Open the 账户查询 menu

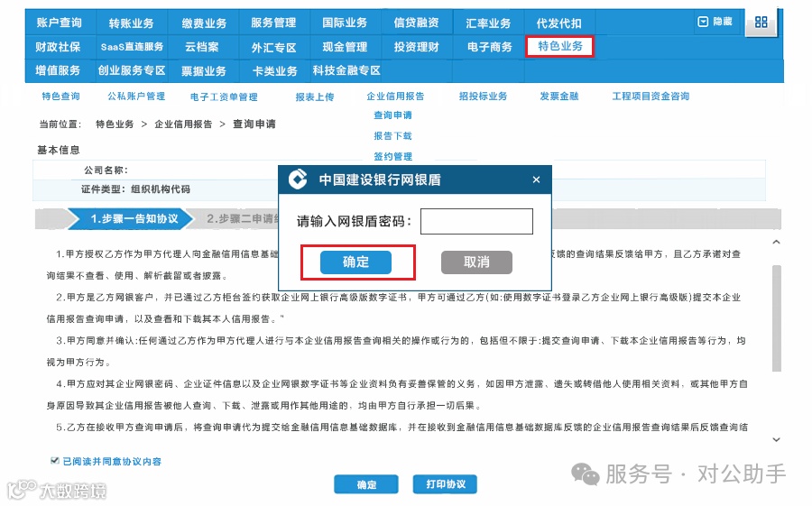[x=59, y=23]
